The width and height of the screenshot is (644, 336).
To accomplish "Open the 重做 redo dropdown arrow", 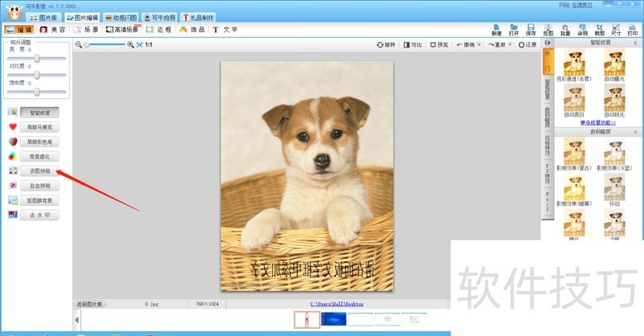I will pyautogui.click(x=509, y=45).
